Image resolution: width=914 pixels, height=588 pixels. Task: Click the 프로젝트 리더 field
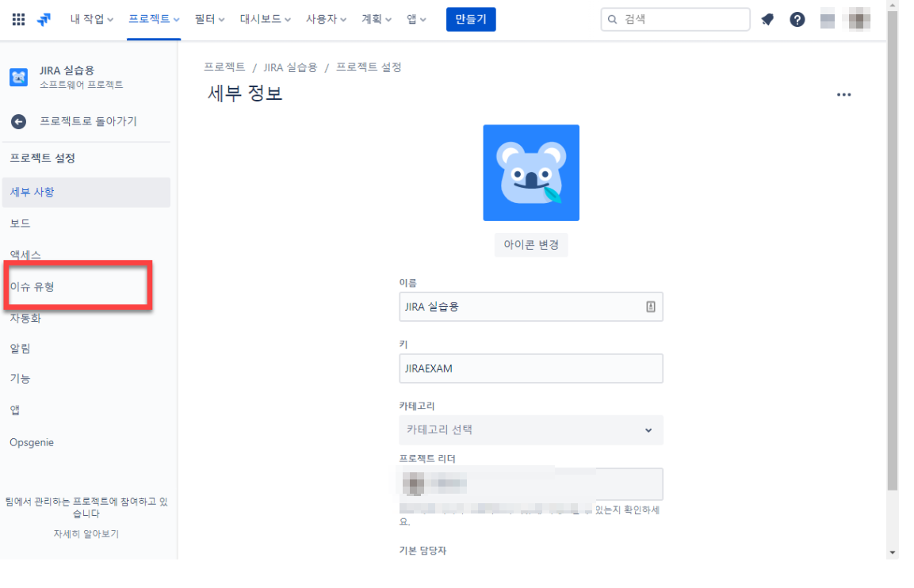click(531, 483)
